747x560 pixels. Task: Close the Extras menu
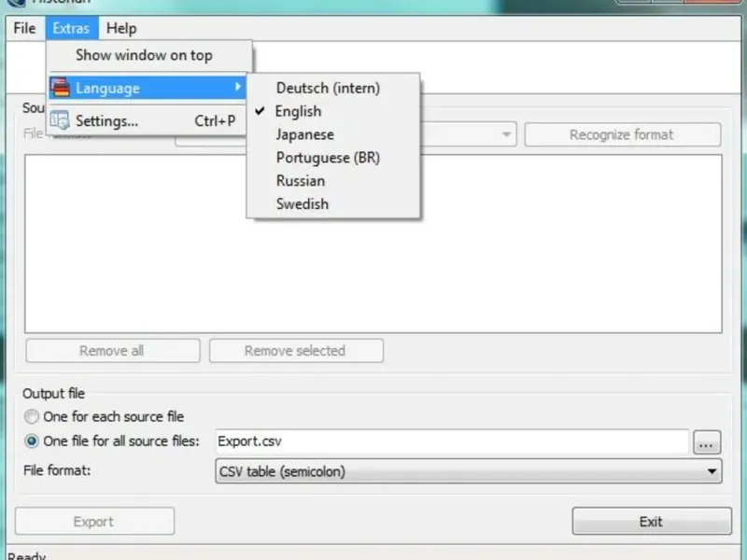(x=72, y=28)
